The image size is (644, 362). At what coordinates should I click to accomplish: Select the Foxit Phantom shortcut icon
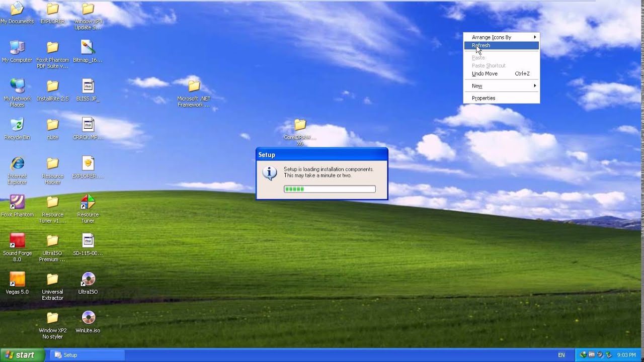(17, 202)
